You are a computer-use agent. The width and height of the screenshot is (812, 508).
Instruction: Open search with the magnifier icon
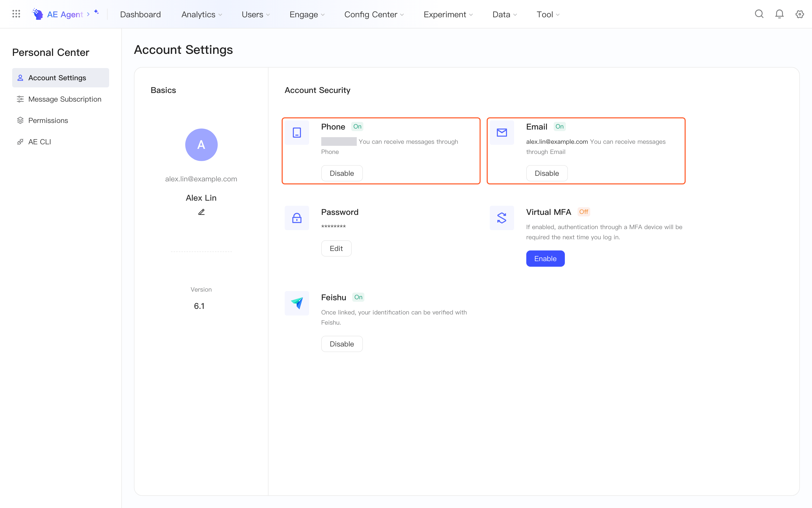pyautogui.click(x=759, y=14)
